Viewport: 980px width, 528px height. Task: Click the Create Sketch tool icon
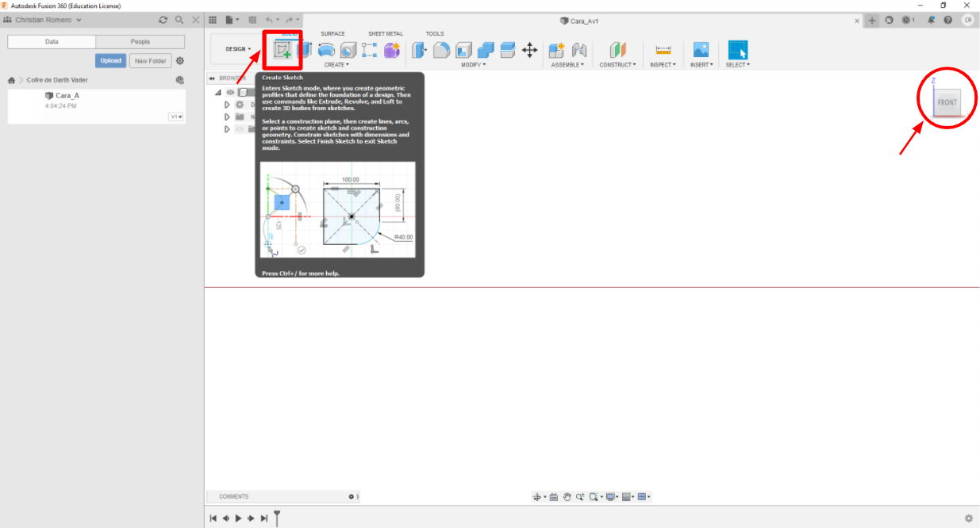[282, 50]
